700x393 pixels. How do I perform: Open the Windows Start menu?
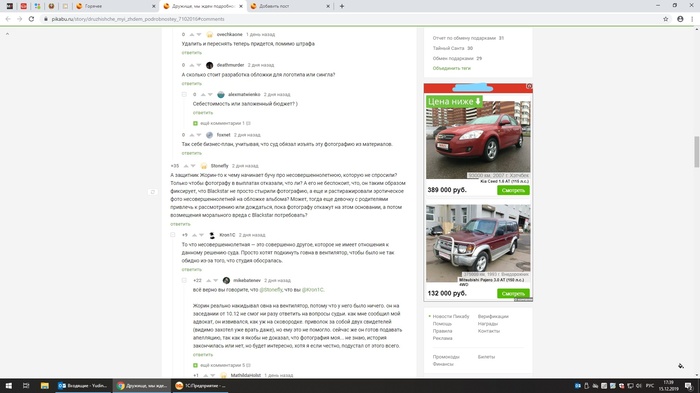8,386
